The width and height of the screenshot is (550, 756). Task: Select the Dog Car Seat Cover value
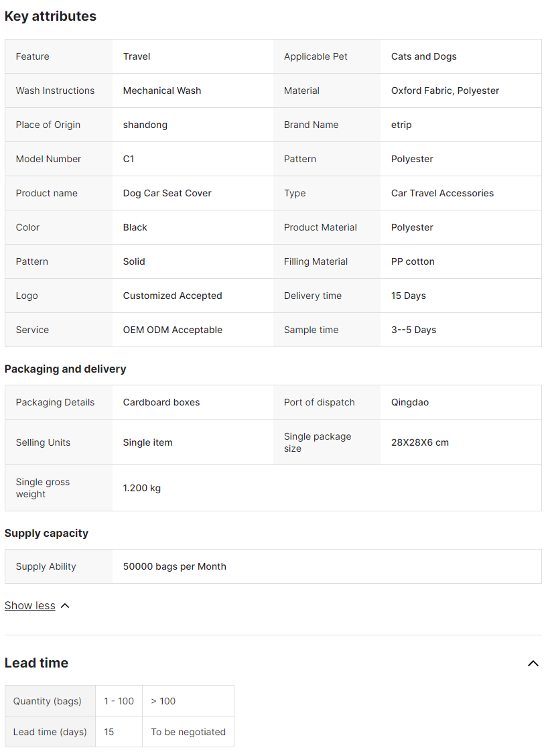[x=167, y=193]
